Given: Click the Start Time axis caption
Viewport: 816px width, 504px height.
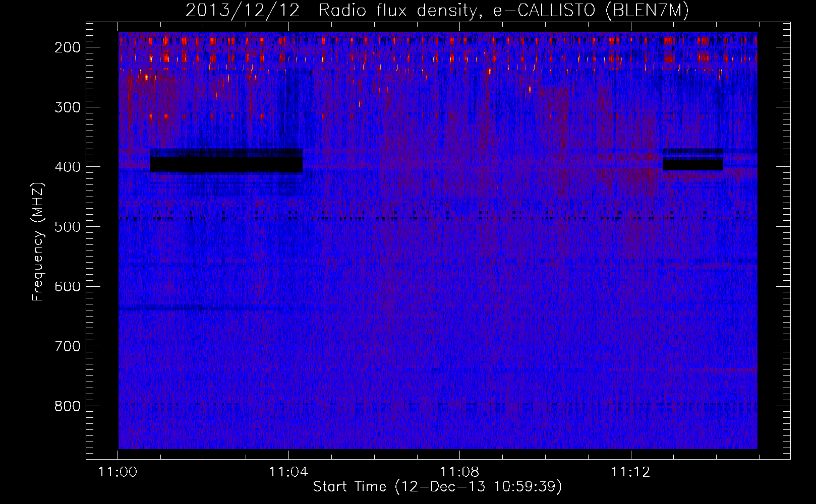Looking at the screenshot, I should click(x=437, y=487).
